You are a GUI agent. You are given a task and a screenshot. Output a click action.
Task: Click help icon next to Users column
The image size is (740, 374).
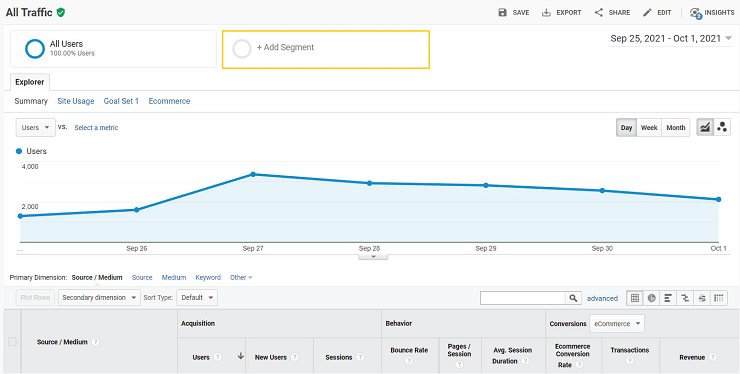point(218,357)
